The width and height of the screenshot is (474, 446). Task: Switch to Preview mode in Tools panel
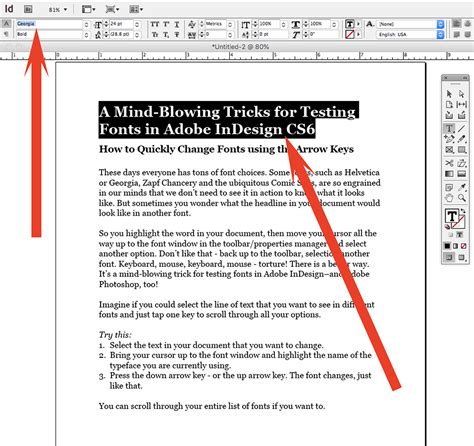(x=462, y=257)
